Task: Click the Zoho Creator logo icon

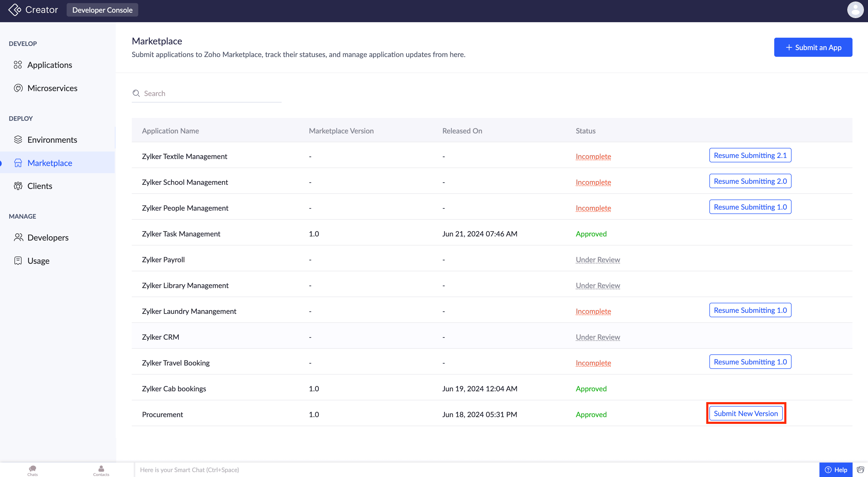Action: pyautogui.click(x=14, y=10)
